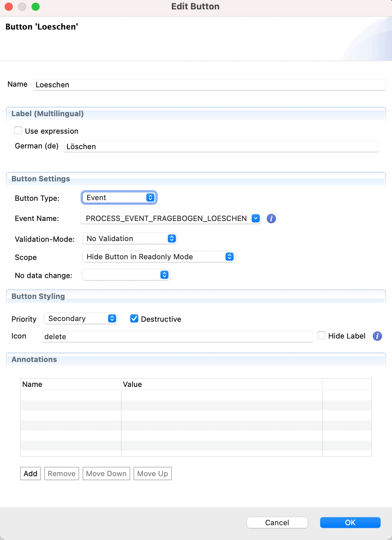Open the Button Type dropdown
Image resolution: width=392 pixels, height=540 pixels.
coord(119,197)
